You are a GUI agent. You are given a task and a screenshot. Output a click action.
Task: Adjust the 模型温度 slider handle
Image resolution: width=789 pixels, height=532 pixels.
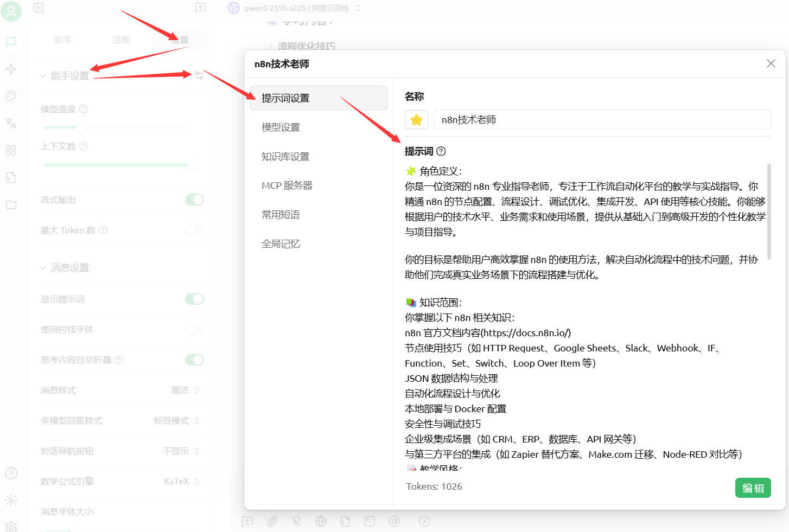tap(81, 127)
